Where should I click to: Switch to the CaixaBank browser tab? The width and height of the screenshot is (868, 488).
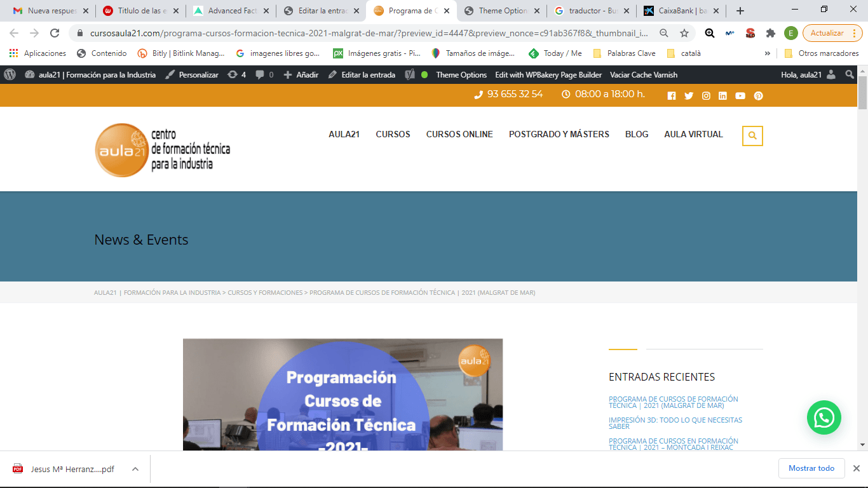681,11
